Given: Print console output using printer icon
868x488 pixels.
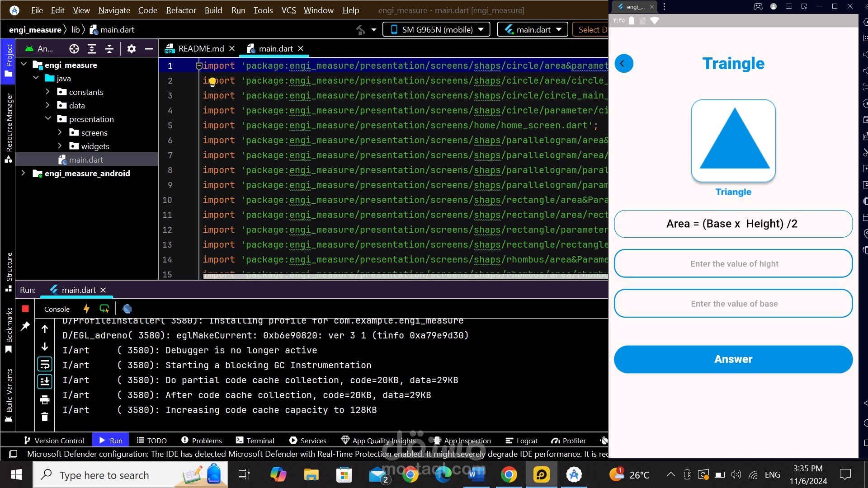Looking at the screenshot, I should point(45,399).
